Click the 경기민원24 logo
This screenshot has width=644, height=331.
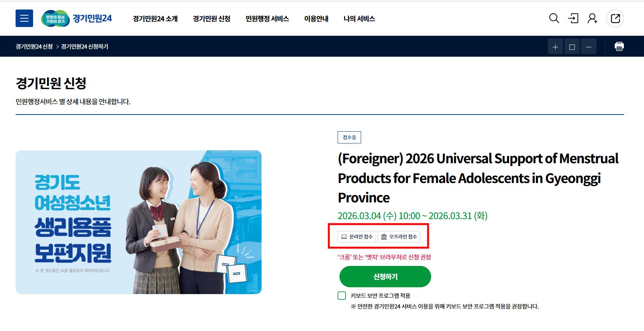click(76, 18)
